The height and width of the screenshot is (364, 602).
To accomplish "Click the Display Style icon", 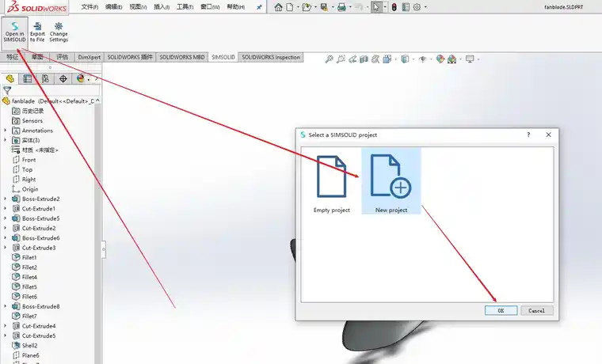I will point(405,59).
